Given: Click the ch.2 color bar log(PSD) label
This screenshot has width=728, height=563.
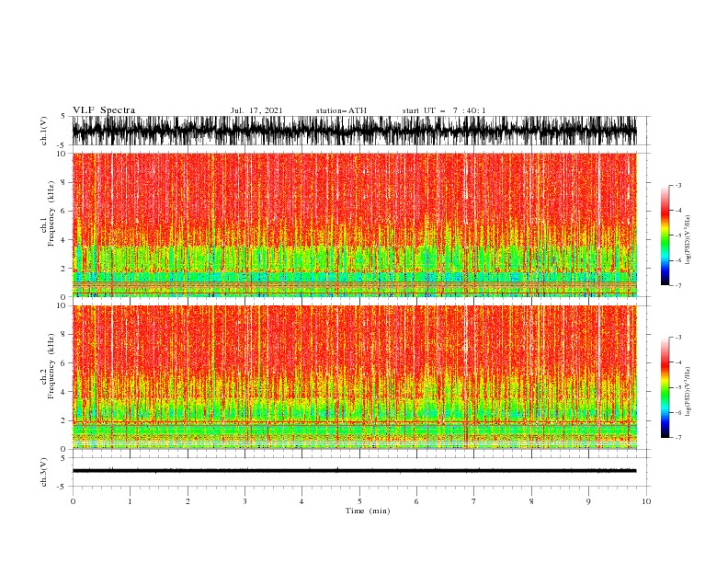Looking at the screenshot, I should 688,392.
